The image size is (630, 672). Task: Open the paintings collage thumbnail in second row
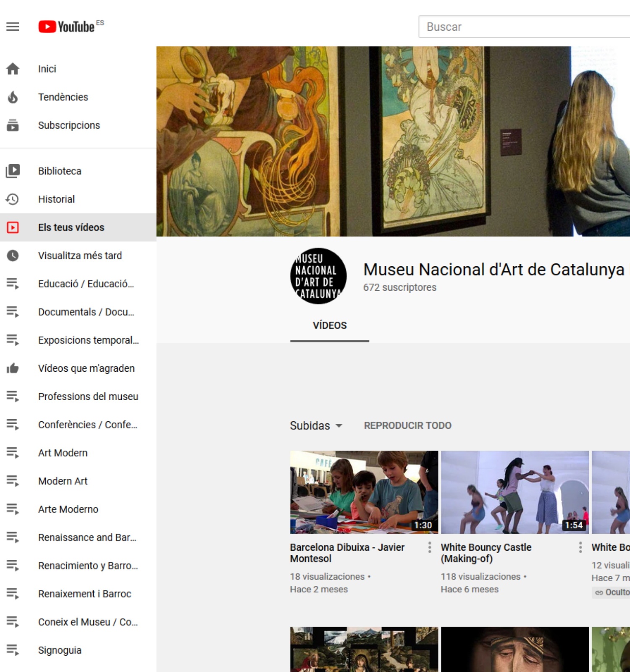pos(364,649)
